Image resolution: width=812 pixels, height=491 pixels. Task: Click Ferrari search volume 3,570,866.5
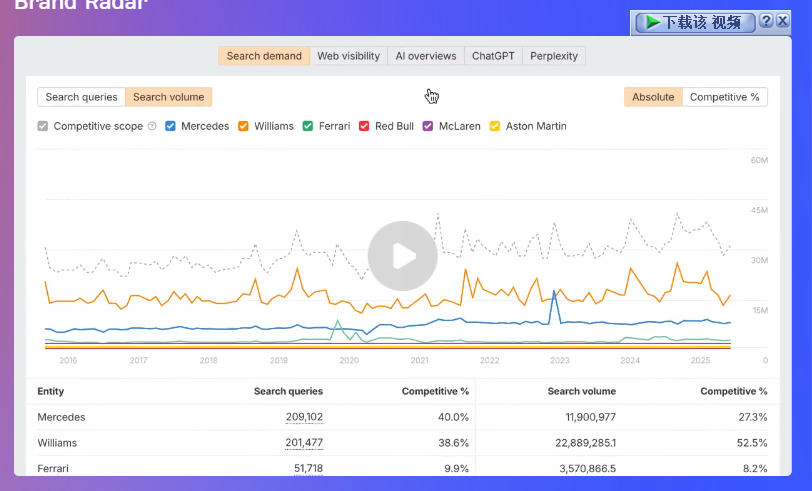tap(587, 468)
